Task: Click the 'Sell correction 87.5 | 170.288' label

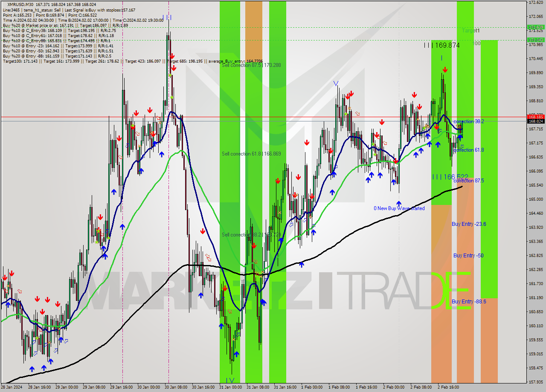Action: click(x=251, y=65)
